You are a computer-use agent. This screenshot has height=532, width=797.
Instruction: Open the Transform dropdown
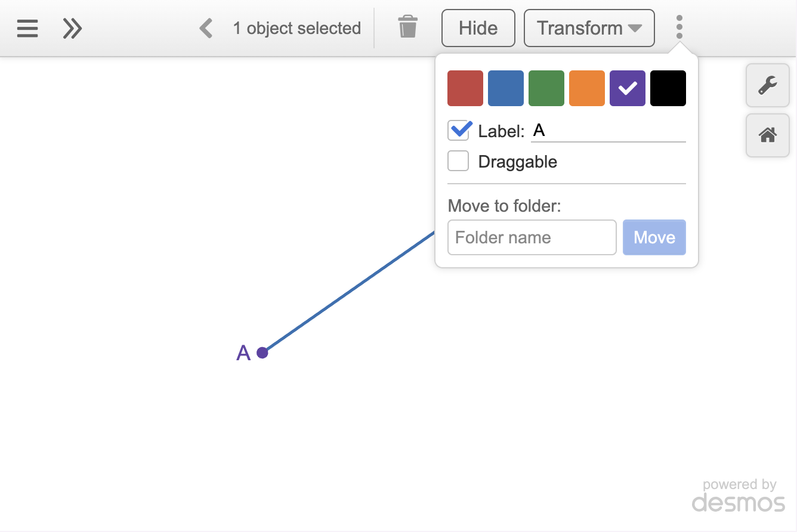pos(589,28)
